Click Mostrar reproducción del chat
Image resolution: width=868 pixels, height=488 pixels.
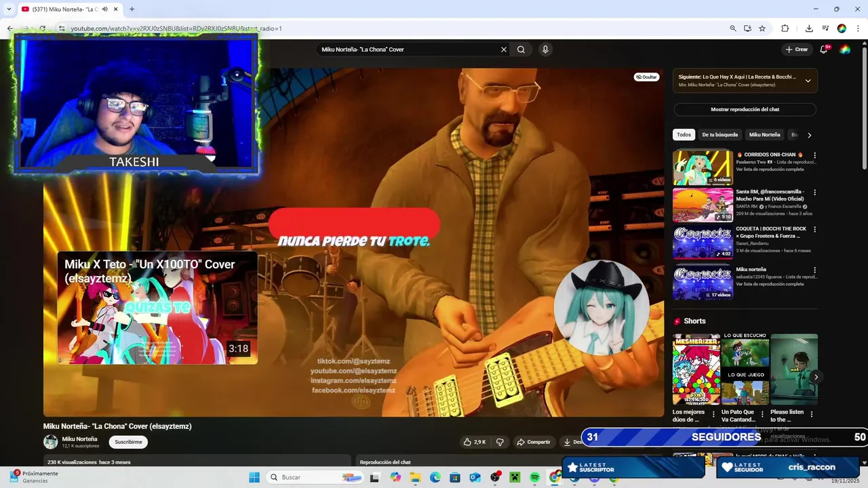tap(745, 109)
